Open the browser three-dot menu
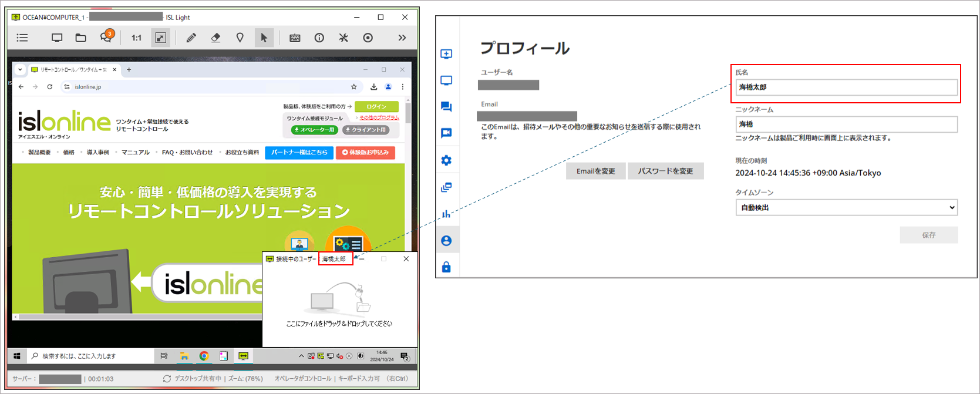 point(402,87)
